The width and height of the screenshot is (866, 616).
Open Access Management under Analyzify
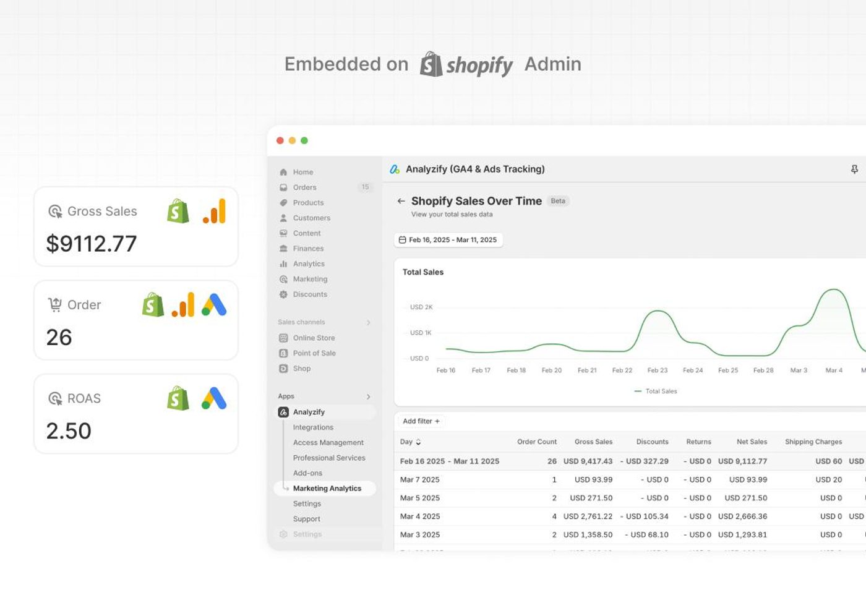point(328,443)
